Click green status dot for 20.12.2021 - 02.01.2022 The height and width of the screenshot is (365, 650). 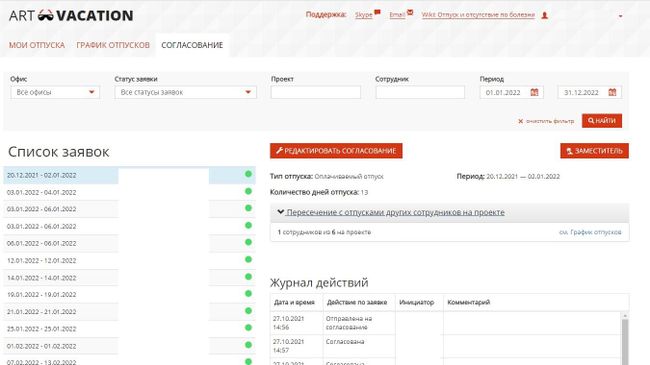tap(248, 174)
